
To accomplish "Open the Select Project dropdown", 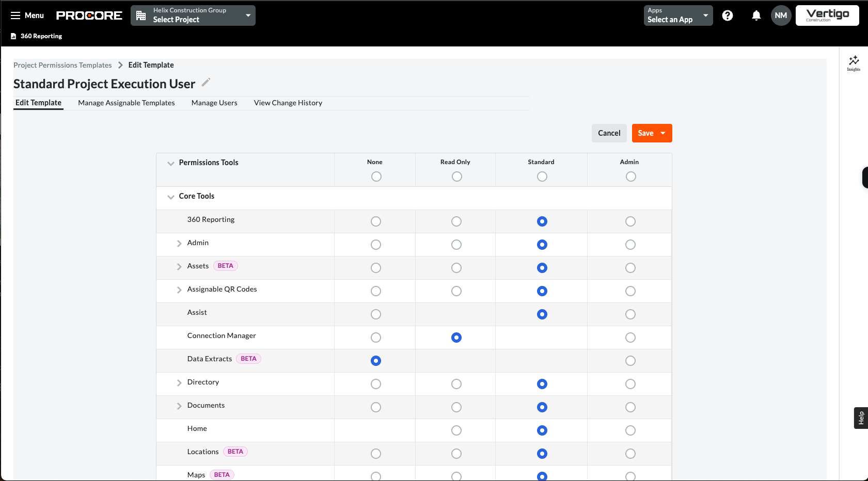I will [193, 15].
